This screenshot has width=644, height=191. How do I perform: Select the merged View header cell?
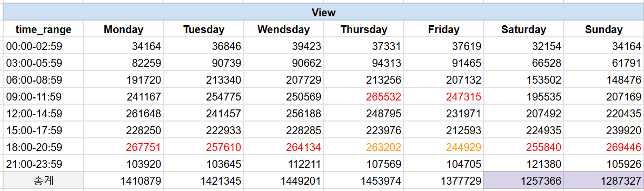pos(323,13)
